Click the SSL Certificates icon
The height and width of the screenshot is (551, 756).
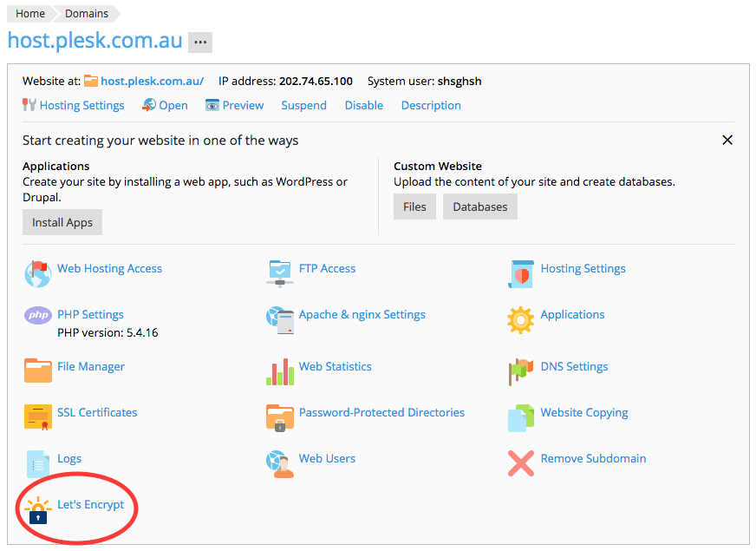[38, 417]
